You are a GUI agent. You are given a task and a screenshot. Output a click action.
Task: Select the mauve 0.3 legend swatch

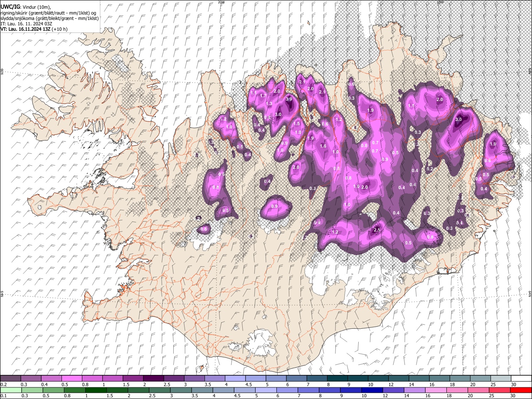click(x=31, y=378)
